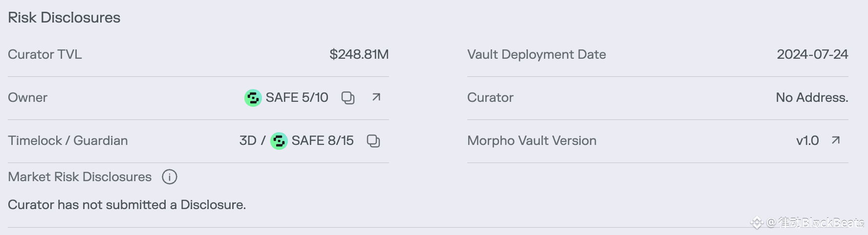868x235 pixels.
Task: Copy the Guardian SAFE 8/15 address
Action: coord(373,141)
